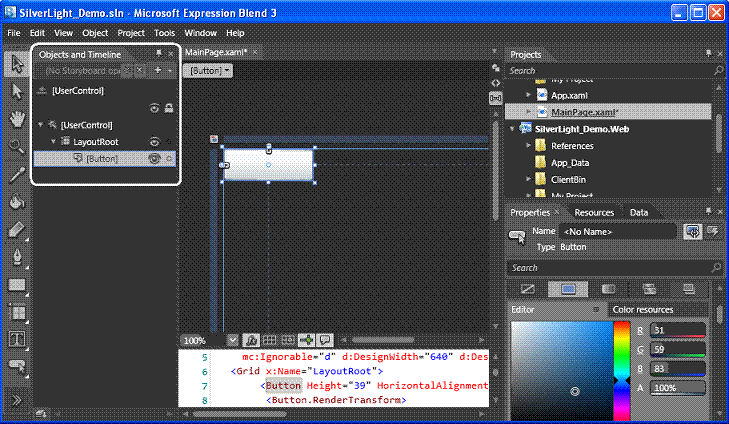Switch to the MainPage.xaml document tab
This screenshot has height=424, width=729.
pos(216,52)
